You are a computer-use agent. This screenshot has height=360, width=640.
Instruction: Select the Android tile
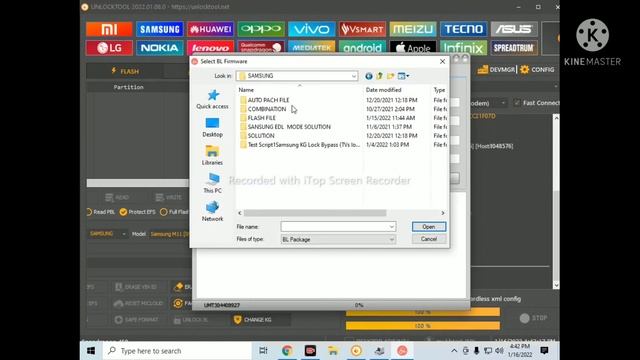[362, 47]
